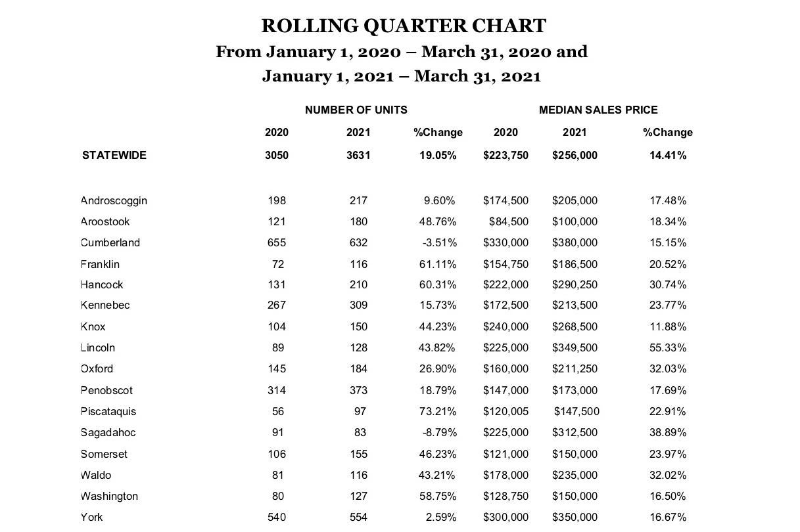Click Knox 2020 units value 104
The height and width of the screenshot is (532, 800).
click(x=277, y=327)
